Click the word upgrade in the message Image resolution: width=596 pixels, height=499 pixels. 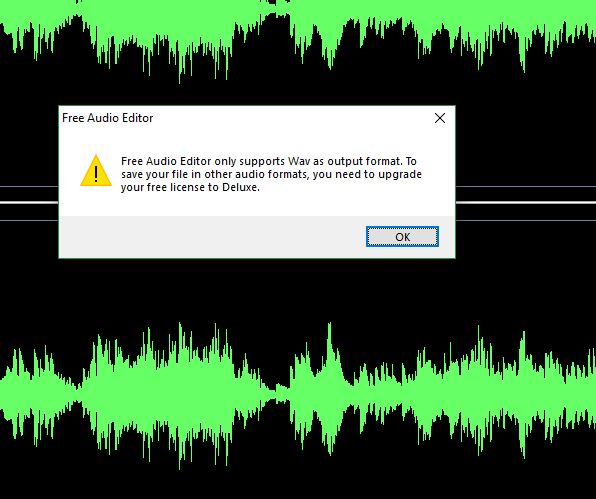pyautogui.click(x=400, y=174)
